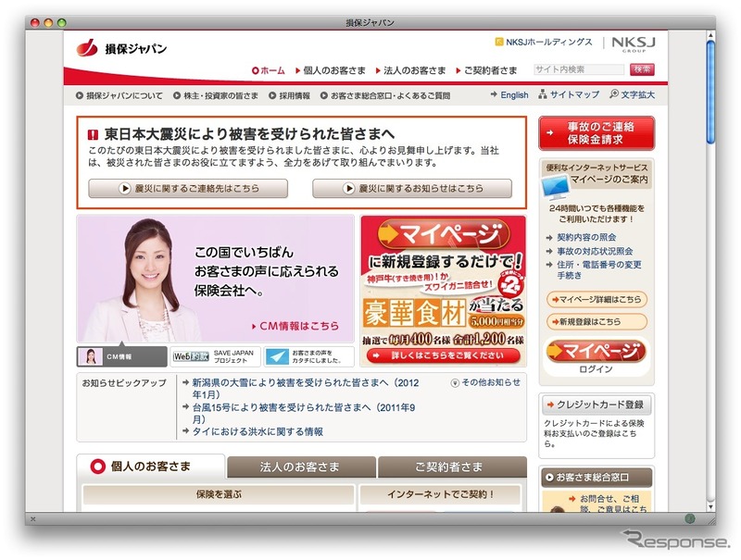
Task: Click the NKSJ Group logo
Action: click(632, 44)
